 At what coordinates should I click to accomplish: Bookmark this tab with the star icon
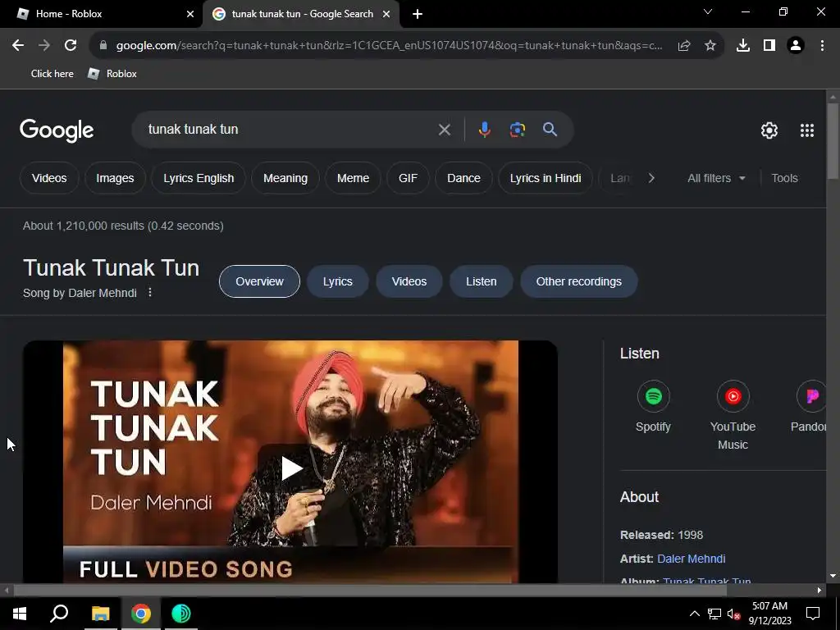(710, 46)
